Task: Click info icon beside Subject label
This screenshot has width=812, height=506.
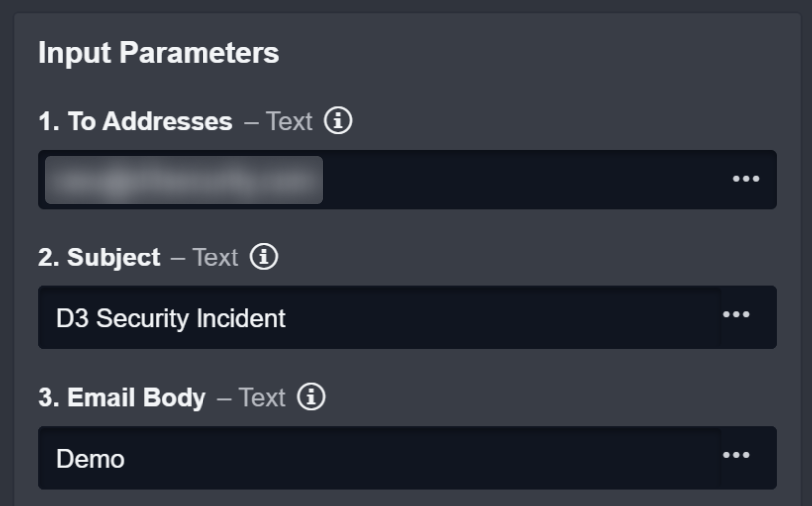Action: click(264, 257)
